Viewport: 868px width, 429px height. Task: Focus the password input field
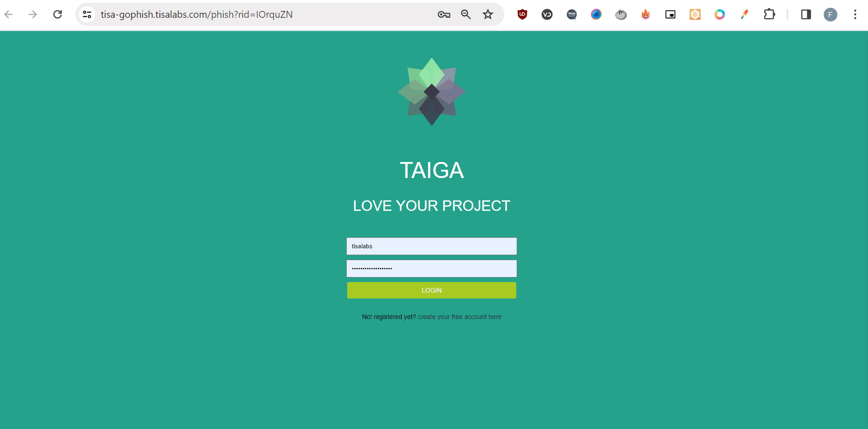431,268
